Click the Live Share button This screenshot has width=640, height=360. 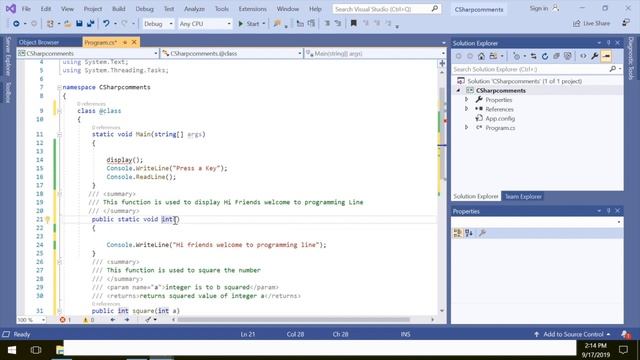click(591, 23)
